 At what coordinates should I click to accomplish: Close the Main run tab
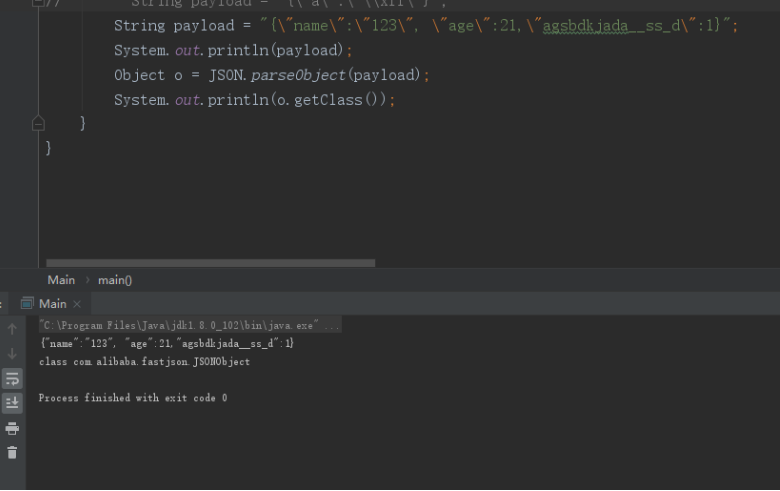pos(77,304)
